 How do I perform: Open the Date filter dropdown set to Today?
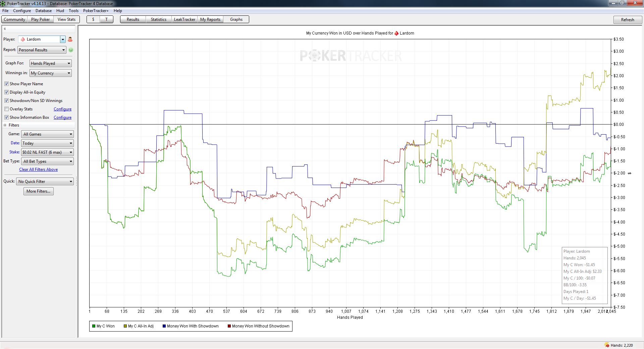(x=47, y=143)
